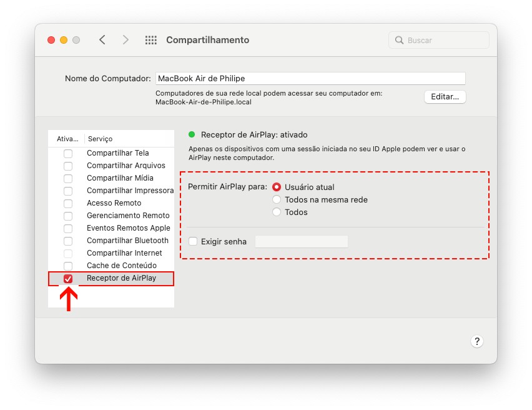Select Acesso Remoto in the service list

pyautogui.click(x=114, y=203)
